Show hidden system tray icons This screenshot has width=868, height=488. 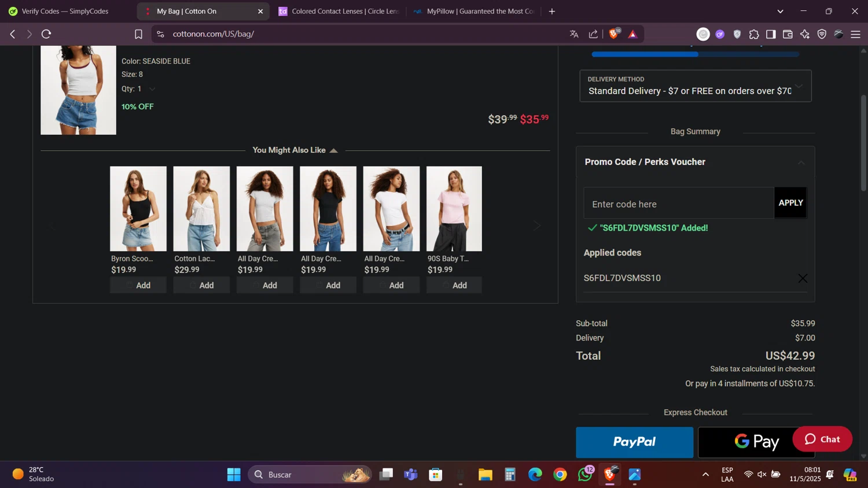coord(705,475)
